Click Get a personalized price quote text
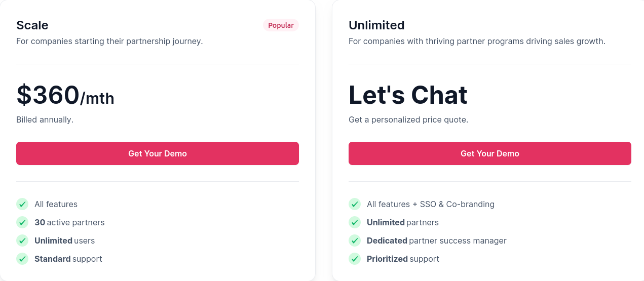 click(408, 120)
